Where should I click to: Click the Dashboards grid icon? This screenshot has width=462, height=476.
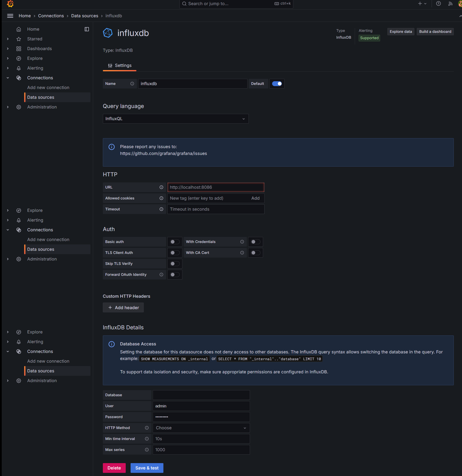point(19,49)
